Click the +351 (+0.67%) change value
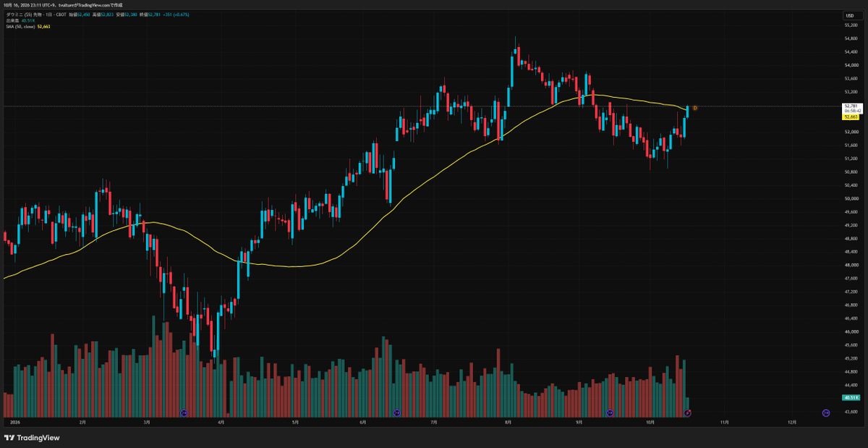868x448 pixels. (176, 15)
